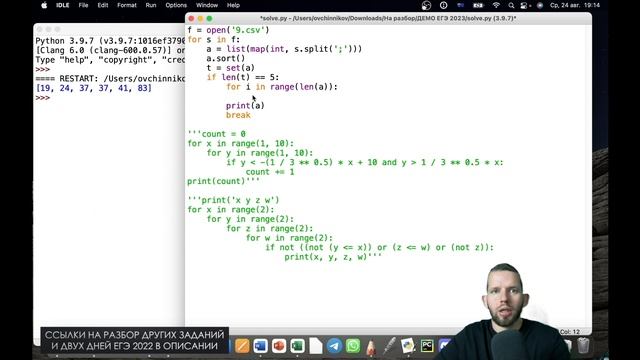Click the globe status icon in menu bar
This screenshot has height=360, width=640.
pos(426,5)
